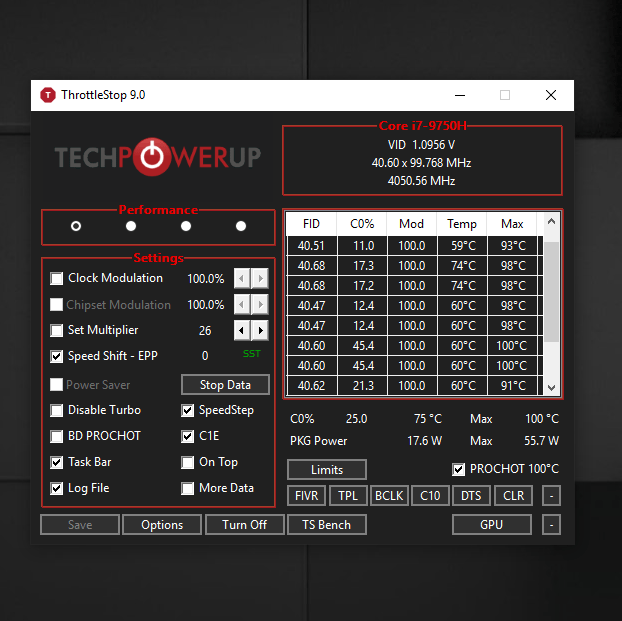Select third Performance profile radio button

(x=186, y=226)
